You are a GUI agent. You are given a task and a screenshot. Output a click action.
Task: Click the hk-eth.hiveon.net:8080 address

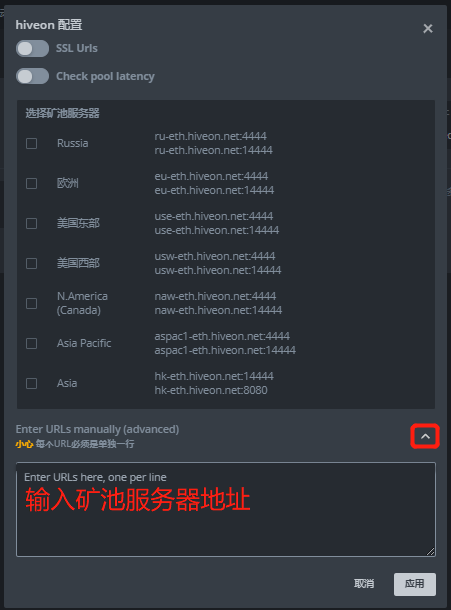pos(211,390)
